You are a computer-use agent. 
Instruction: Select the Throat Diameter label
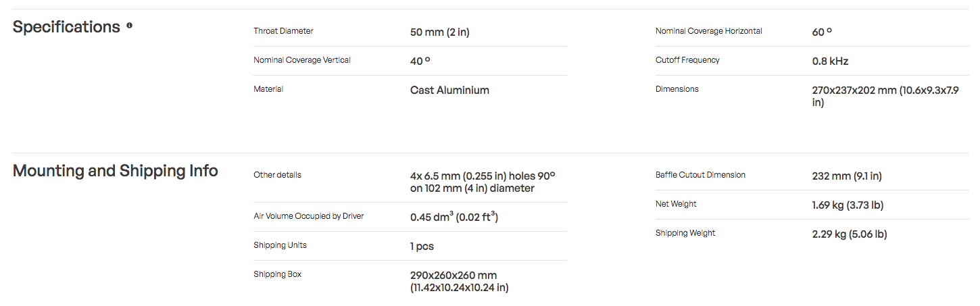(x=283, y=31)
